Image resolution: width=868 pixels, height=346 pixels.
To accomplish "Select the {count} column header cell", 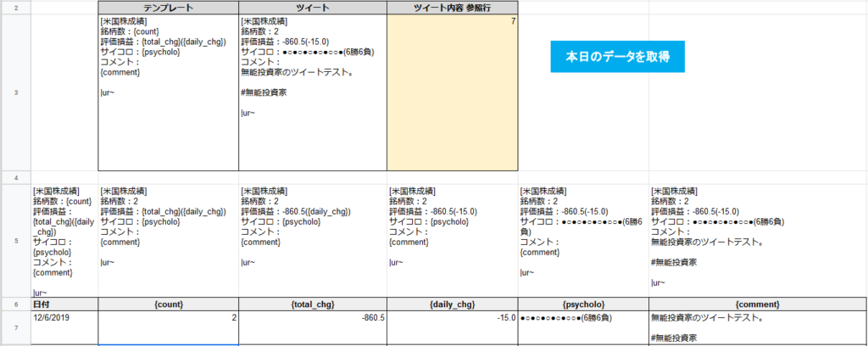I will (169, 304).
